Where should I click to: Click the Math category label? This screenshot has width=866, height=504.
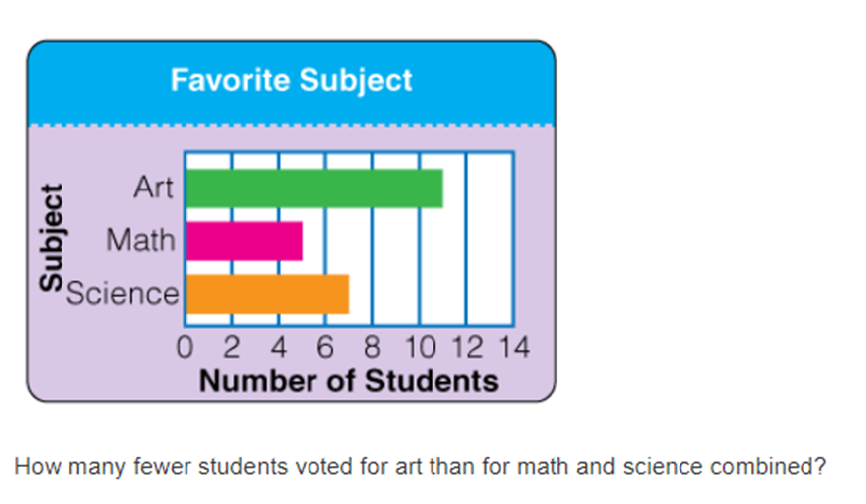(x=141, y=240)
